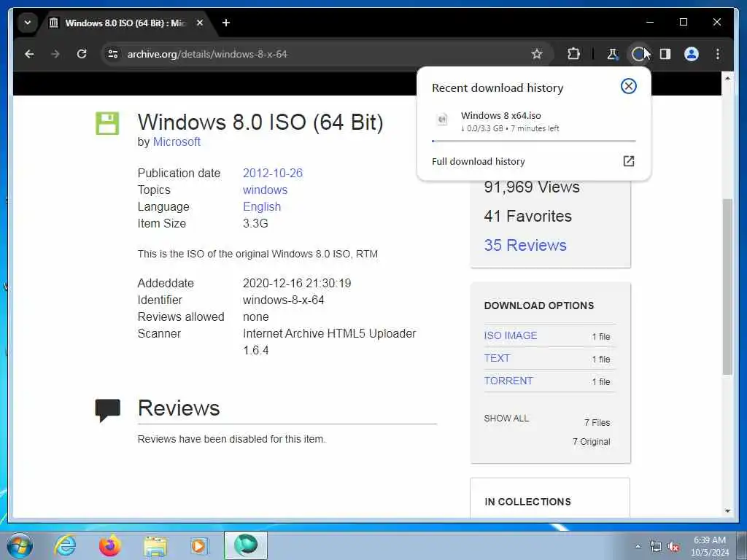747x560 pixels.
Task: Click the 7 Files text
Action: (597, 422)
